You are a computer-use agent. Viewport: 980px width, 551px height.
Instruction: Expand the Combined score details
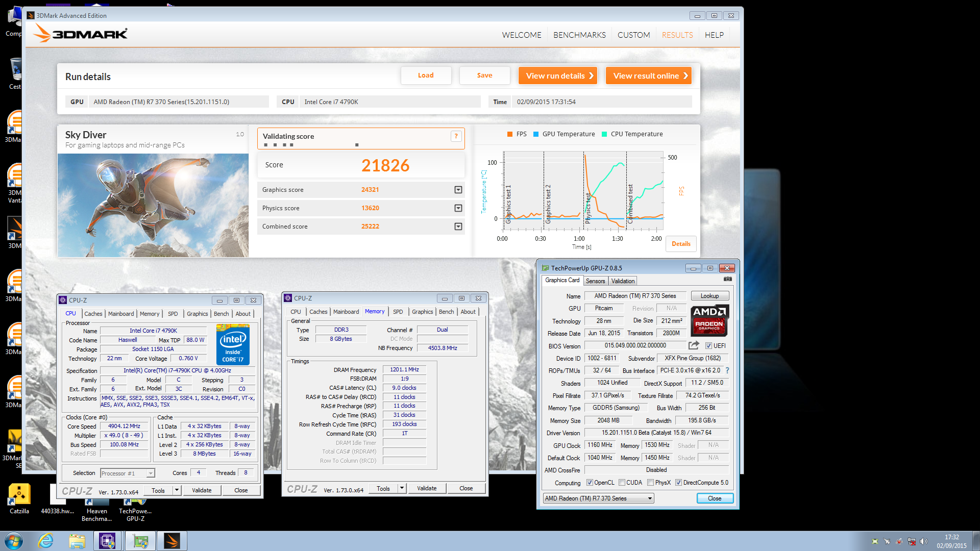click(458, 227)
